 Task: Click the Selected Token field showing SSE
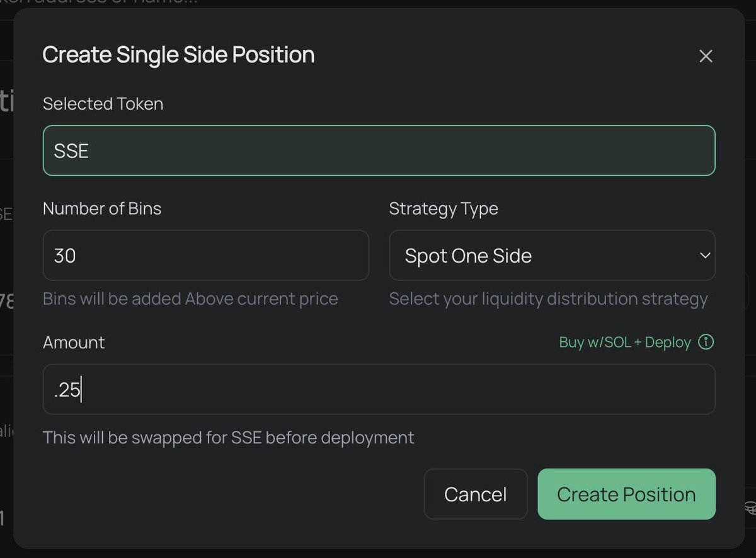[379, 151]
